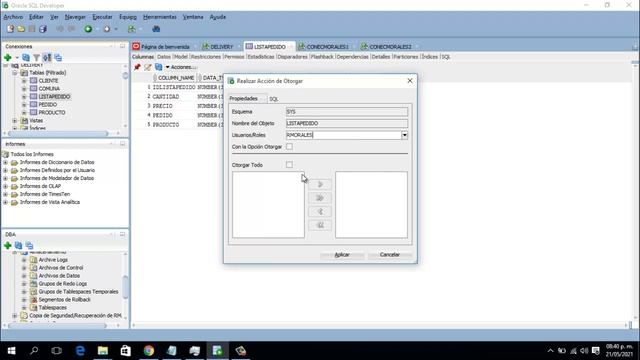640x360 pixels.
Task: Switch to the Datos sub-tab
Action: [164, 57]
